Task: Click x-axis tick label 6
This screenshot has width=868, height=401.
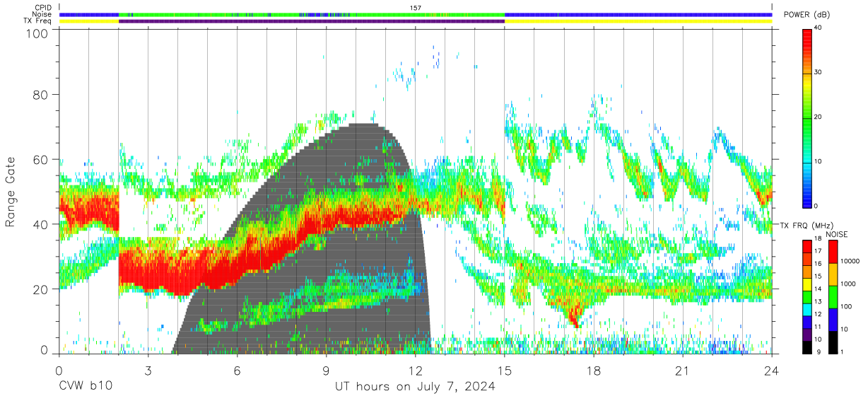Action: click(237, 371)
